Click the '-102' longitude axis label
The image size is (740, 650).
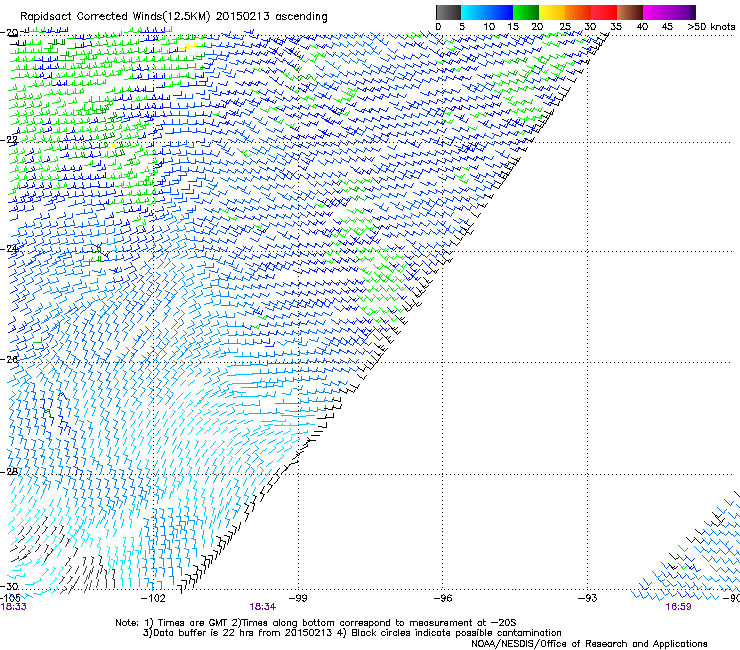pos(154,598)
